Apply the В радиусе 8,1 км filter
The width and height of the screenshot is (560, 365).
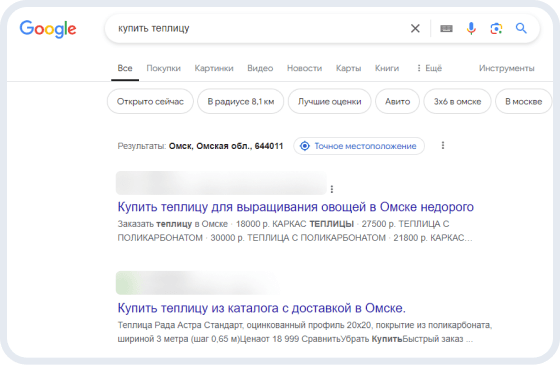241,101
